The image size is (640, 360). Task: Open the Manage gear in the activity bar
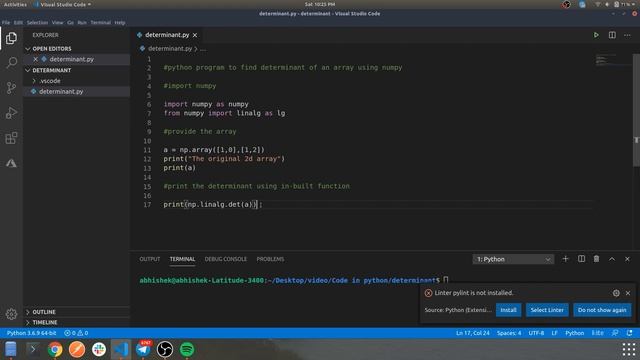pos(11,313)
